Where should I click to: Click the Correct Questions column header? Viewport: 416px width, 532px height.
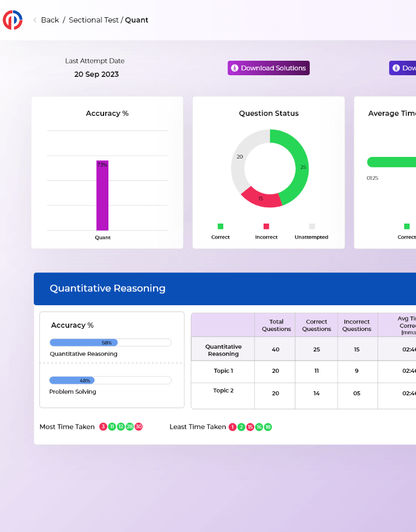tap(316, 325)
